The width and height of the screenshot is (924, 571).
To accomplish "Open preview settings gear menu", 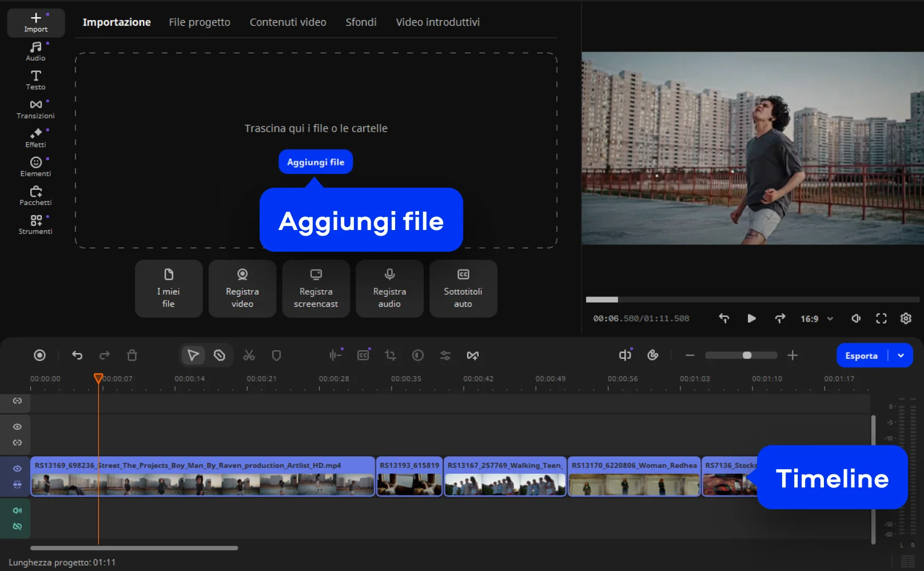I will pos(906,319).
